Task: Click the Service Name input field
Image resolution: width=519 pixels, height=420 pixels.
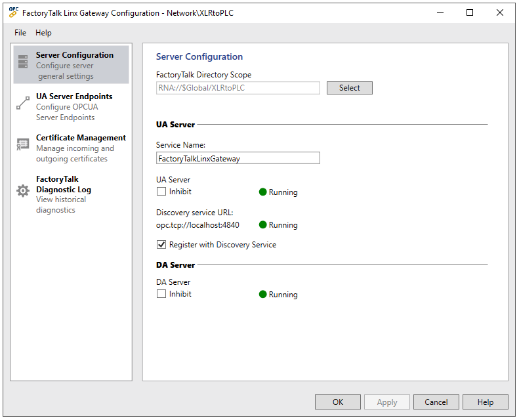Action: click(238, 158)
